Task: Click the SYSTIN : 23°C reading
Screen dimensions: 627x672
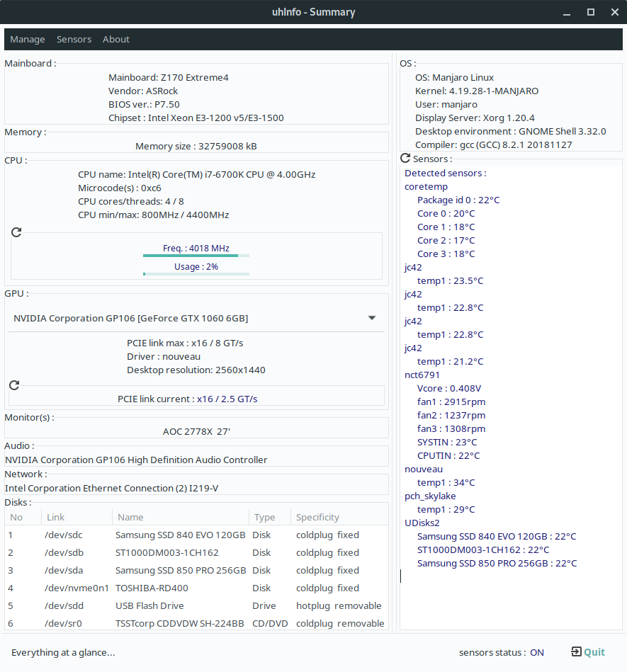Action: pos(447,443)
